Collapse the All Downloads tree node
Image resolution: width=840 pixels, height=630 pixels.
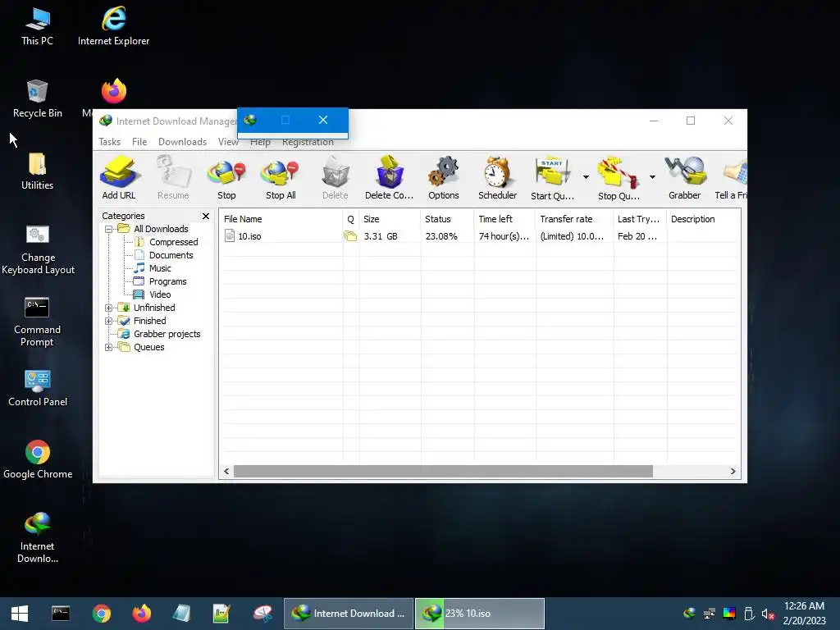pyautogui.click(x=109, y=230)
